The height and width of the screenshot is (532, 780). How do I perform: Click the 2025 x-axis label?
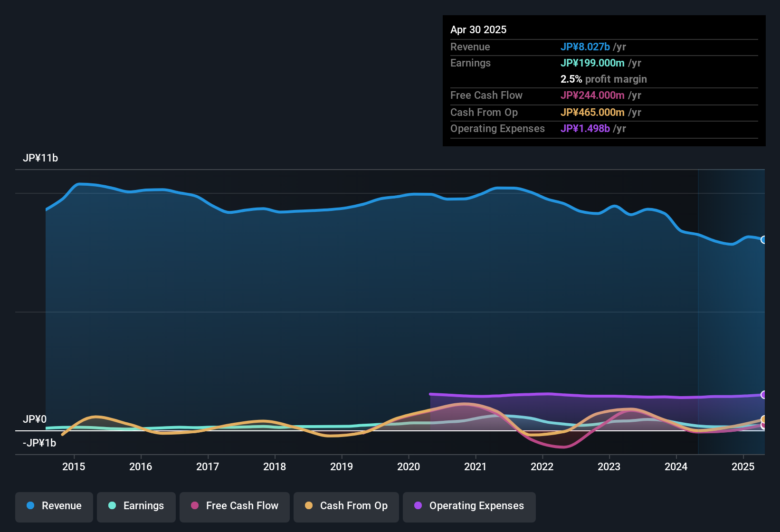coord(743,466)
